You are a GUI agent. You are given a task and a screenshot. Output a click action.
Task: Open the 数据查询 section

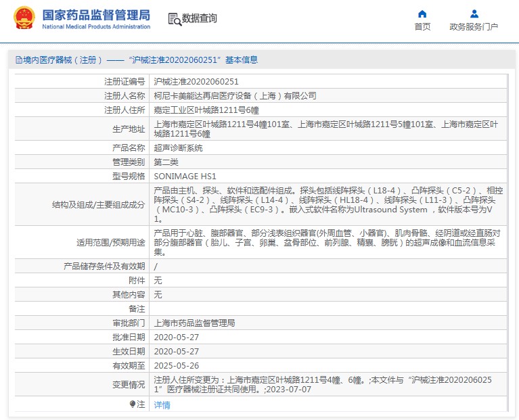[x=200, y=19]
